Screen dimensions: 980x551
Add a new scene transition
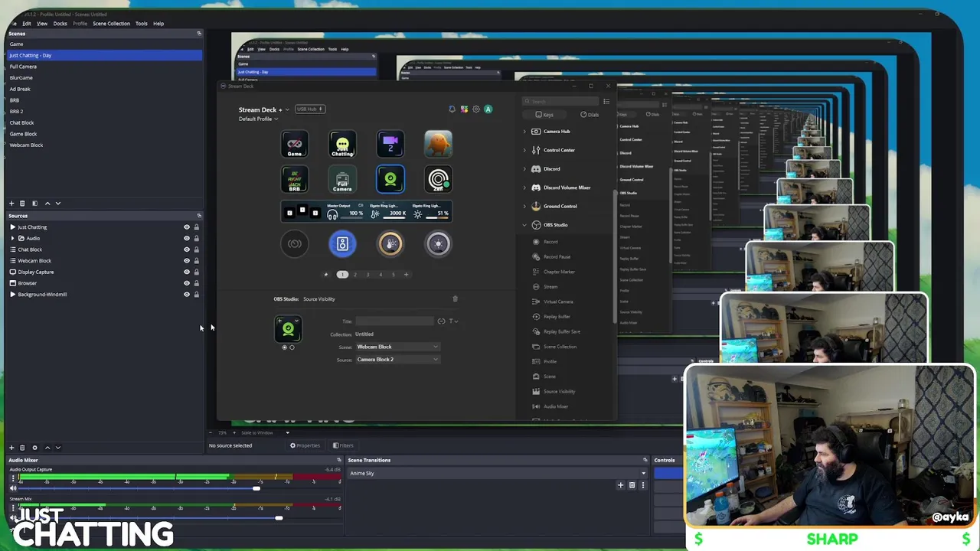(621, 485)
